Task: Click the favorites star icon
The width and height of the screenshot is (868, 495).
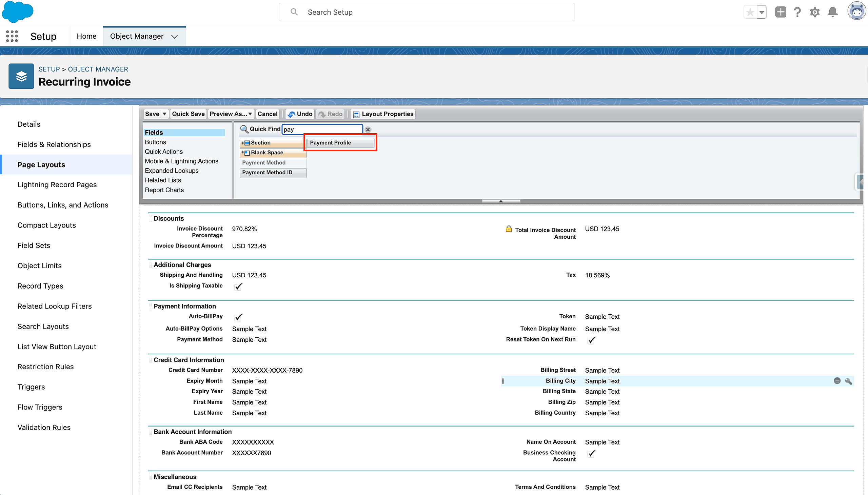Action: [x=750, y=12]
